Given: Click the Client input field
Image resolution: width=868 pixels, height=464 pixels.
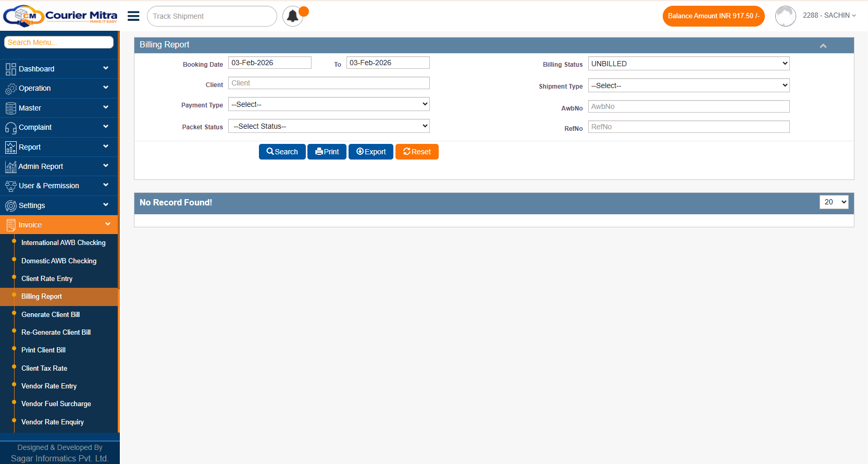Looking at the screenshot, I should (329, 83).
